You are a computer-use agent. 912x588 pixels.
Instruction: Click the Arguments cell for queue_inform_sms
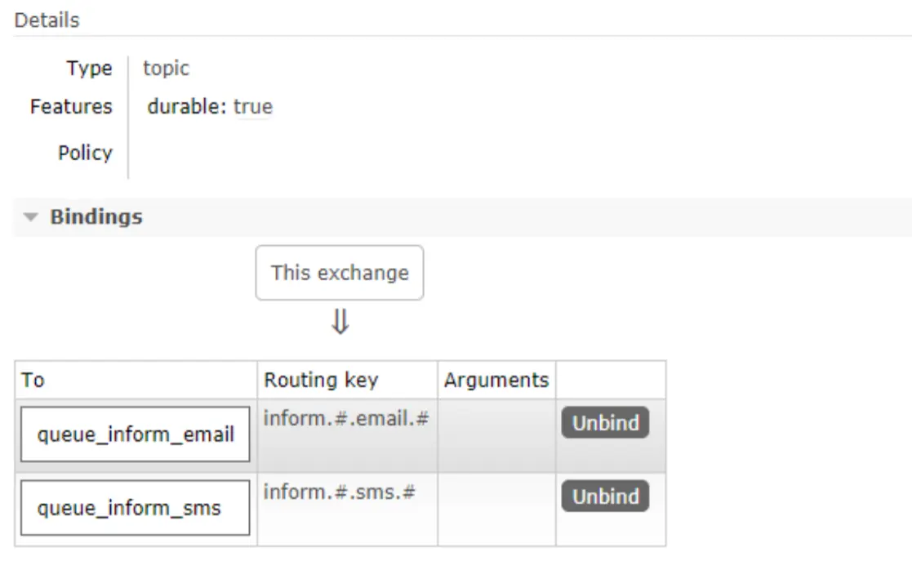coord(496,509)
